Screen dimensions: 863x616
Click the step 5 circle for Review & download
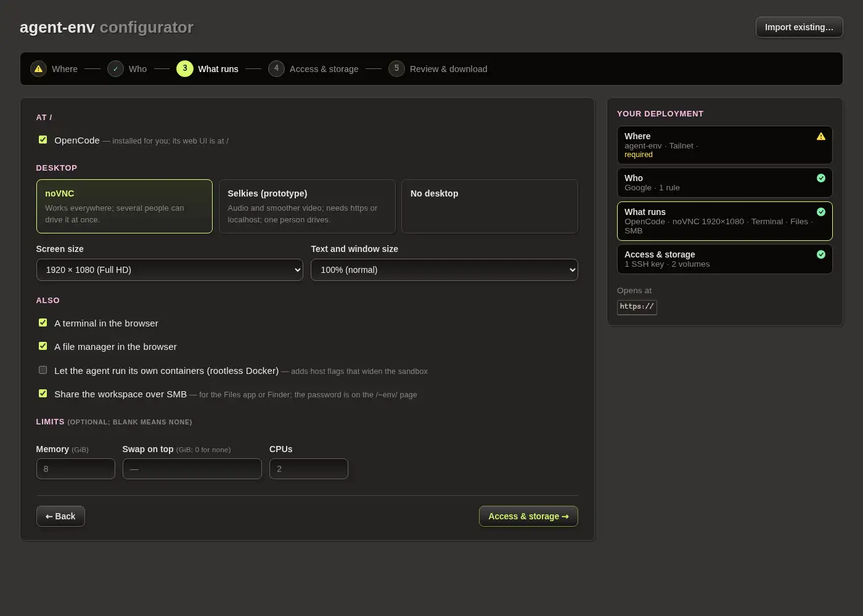pyautogui.click(x=396, y=69)
